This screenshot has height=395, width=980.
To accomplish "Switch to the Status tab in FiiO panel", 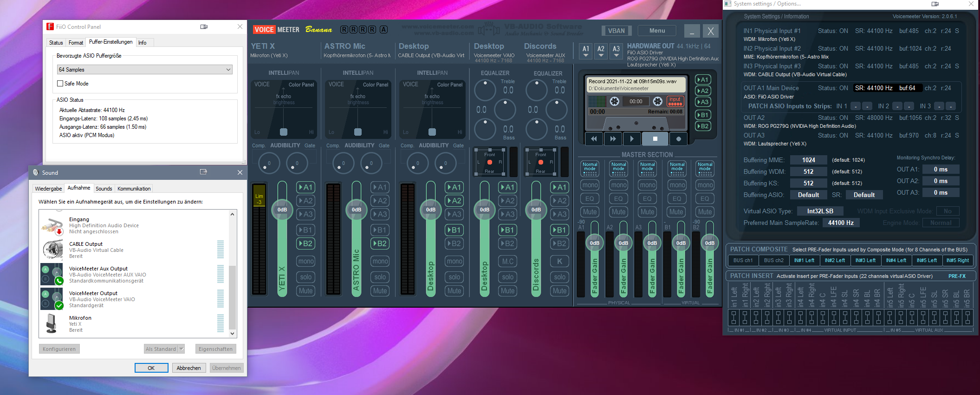I will [x=56, y=43].
